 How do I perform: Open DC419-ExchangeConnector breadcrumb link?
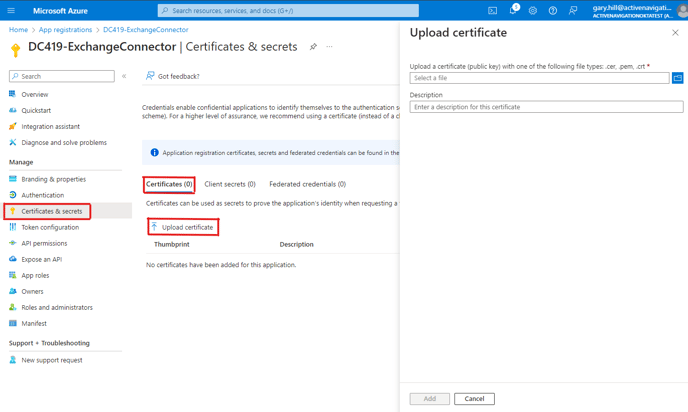[146, 29]
